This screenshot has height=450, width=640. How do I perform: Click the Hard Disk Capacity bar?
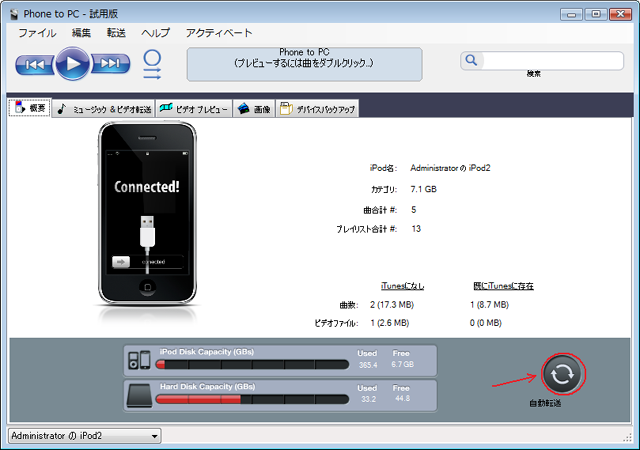pyautogui.click(x=252, y=399)
